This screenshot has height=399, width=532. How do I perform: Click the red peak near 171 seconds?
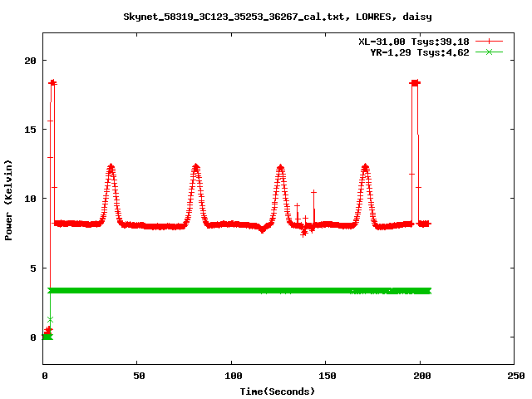366,167
